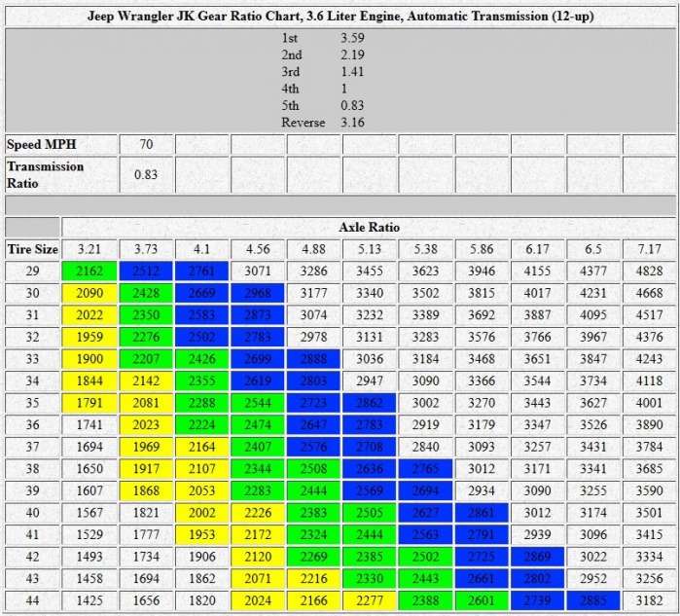The image size is (680, 616).
Task: Select the tire size 35 row label
Action: click(32, 404)
